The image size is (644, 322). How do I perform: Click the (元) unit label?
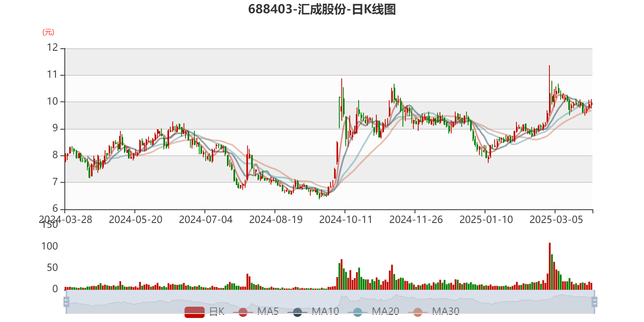[48, 32]
